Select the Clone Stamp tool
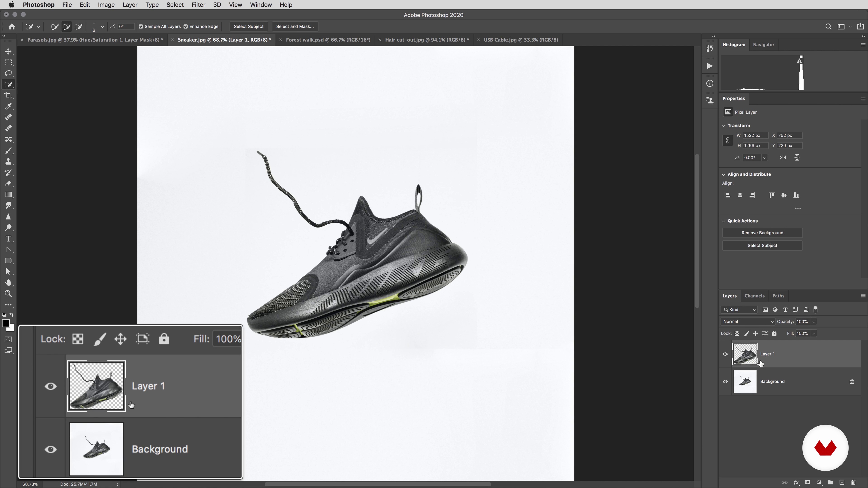Image resolution: width=868 pixels, height=488 pixels. pos(8,162)
